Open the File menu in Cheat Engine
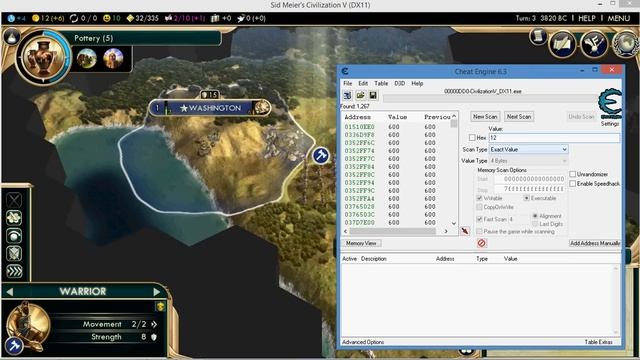Viewport: 640px width, 360px height. click(x=347, y=83)
